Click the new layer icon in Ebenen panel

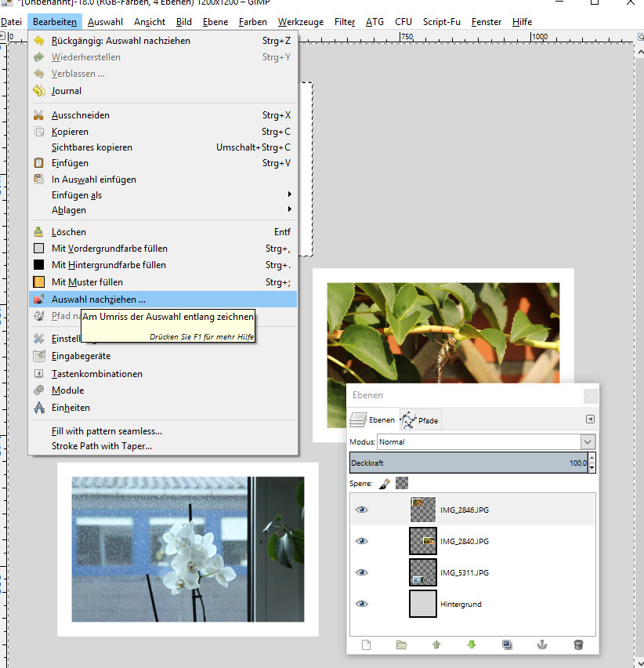366,644
